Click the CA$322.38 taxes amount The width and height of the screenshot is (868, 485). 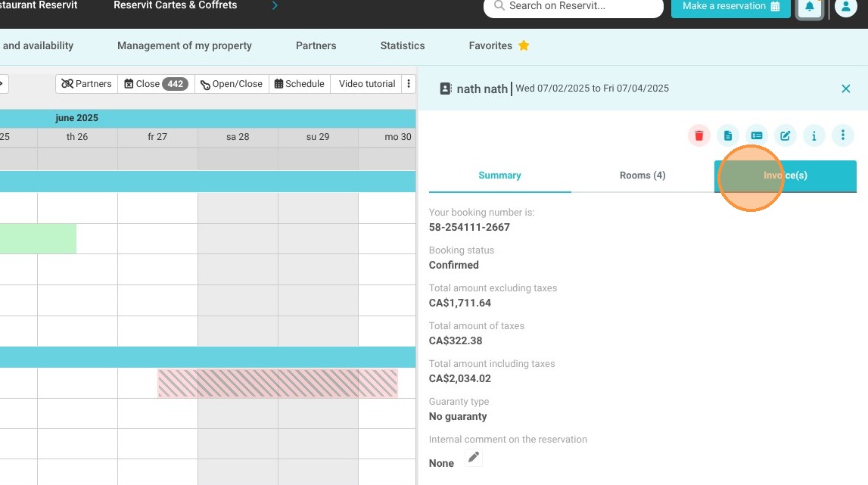[456, 340]
